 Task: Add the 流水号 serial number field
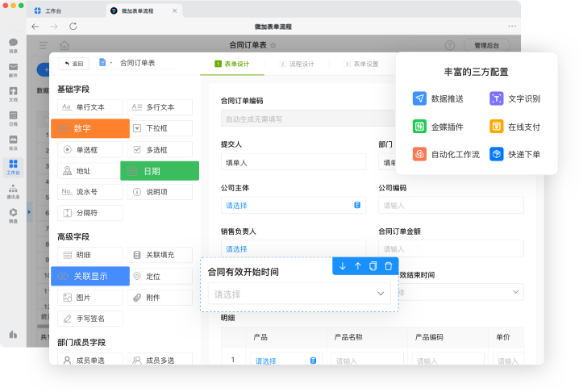(90, 192)
